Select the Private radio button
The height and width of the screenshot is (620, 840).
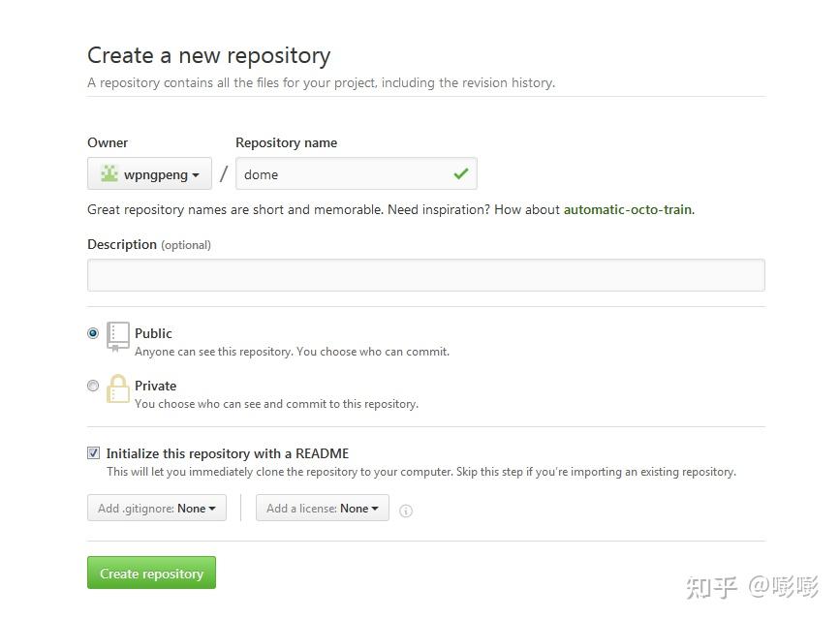tap(93, 386)
